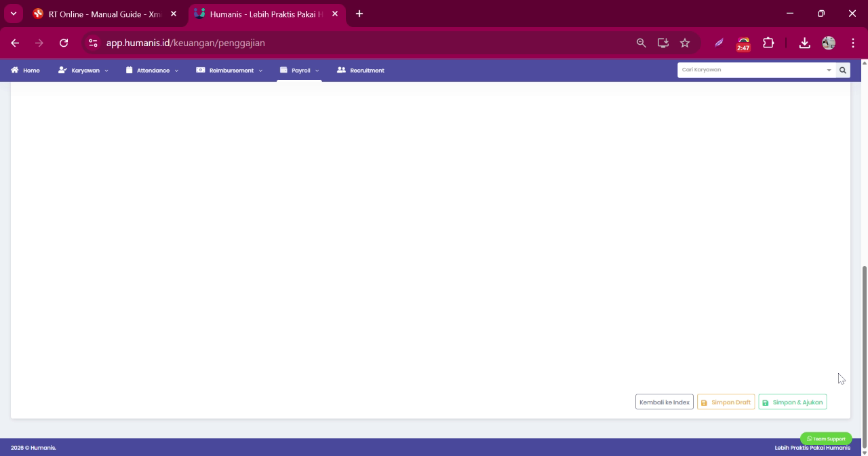Close the RT Online Manual Guide tab

coord(174,14)
